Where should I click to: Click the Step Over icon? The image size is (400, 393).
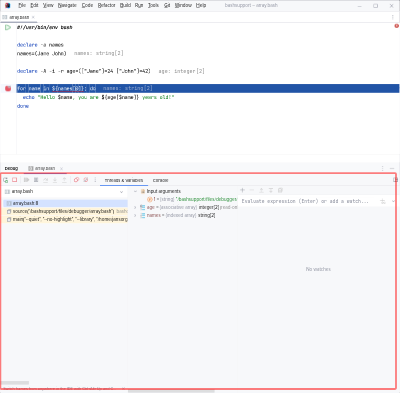tap(46, 180)
